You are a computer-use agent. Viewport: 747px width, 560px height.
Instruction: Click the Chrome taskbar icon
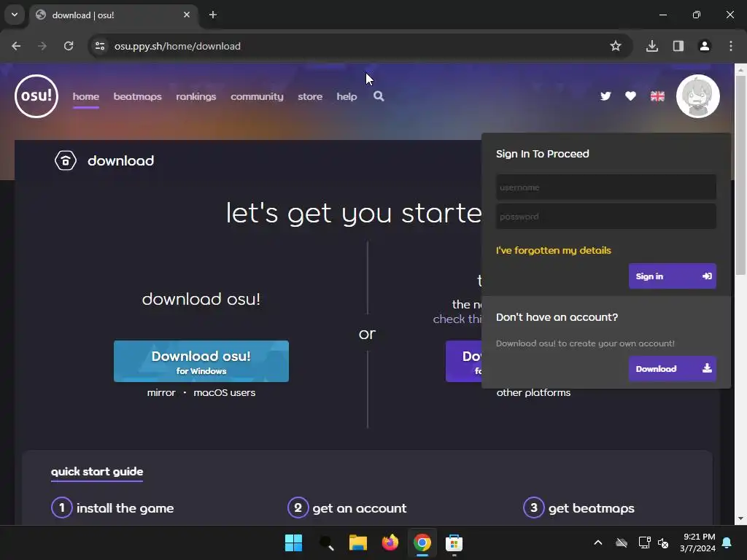click(422, 542)
